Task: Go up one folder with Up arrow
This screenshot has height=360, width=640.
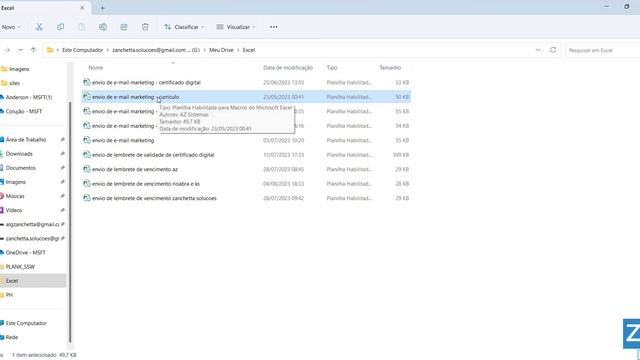Action: (x=33, y=50)
